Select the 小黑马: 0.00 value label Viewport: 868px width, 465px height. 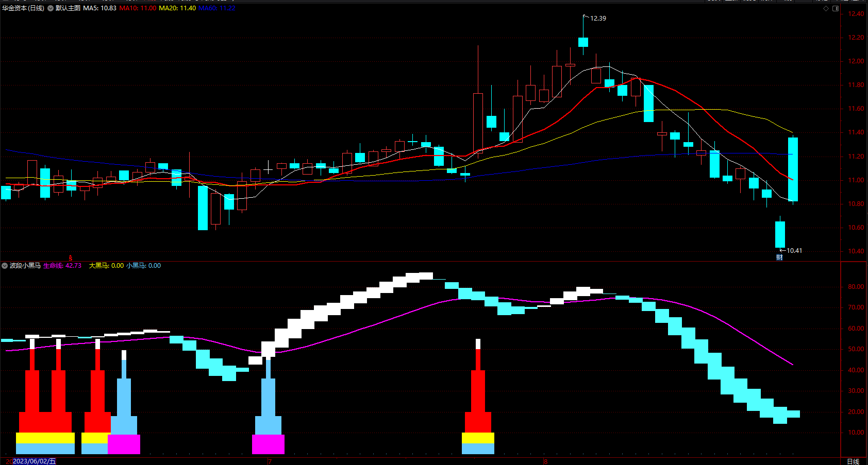(143, 266)
